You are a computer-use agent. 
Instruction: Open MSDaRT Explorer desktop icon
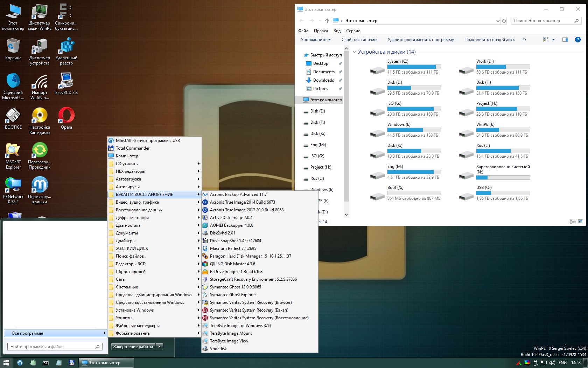pos(13,156)
